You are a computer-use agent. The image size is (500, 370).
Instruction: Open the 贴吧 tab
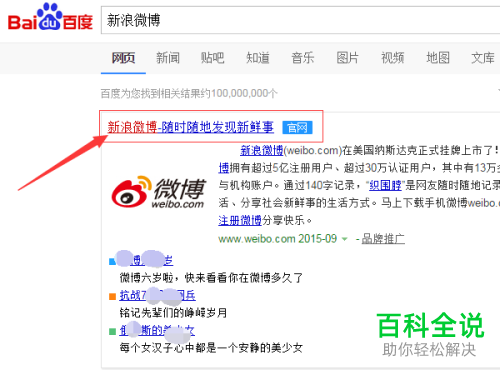pos(213,58)
